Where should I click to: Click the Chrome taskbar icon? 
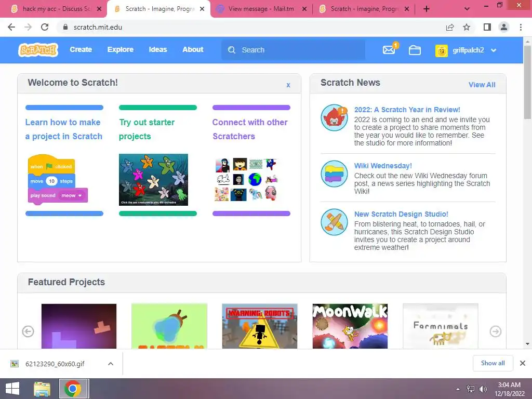coord(72,389)
